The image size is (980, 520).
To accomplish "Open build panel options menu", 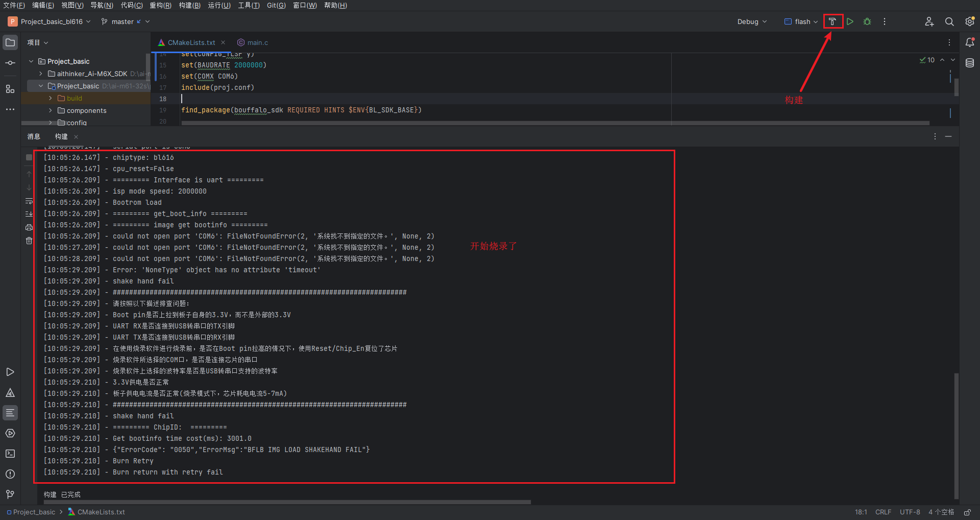I will click(935, 136).
